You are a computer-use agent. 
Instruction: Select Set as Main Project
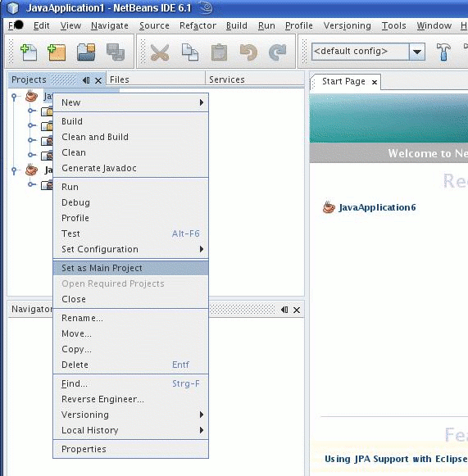tap(130, 268)
